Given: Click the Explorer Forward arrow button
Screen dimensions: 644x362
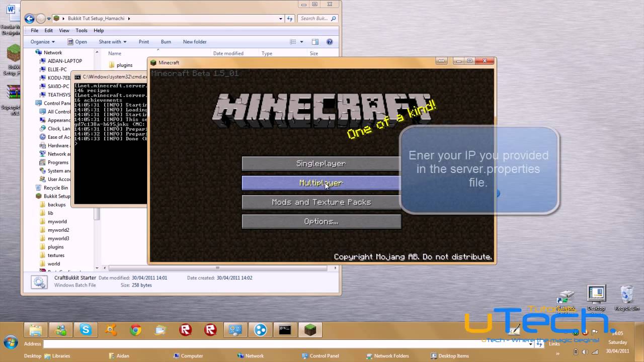Looking at the screenshot, I should [x=41, y=19].
